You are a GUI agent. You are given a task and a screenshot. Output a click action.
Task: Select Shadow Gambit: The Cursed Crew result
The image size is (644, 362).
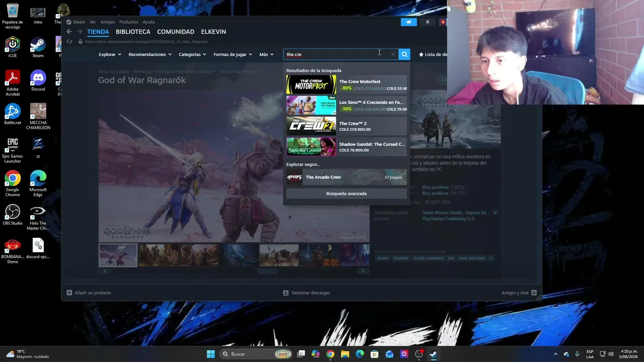point(346,147)
